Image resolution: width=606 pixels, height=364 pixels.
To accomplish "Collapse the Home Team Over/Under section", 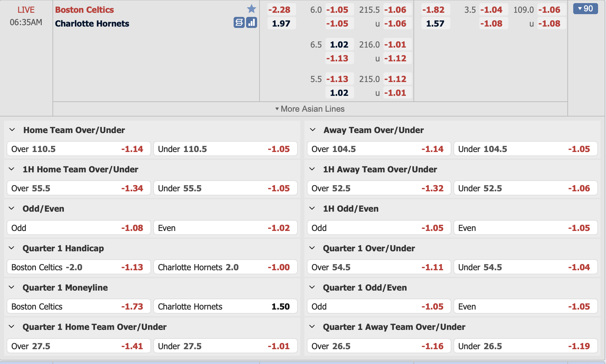I will pyautogui.click(x=12, y=130).
